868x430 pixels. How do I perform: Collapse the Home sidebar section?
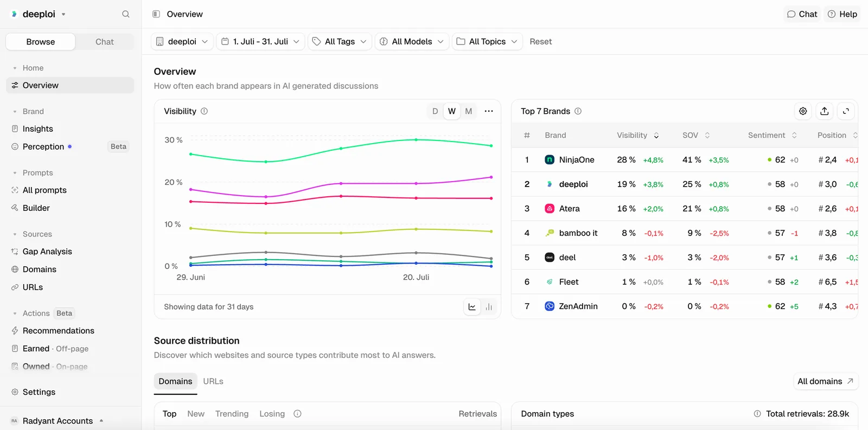tap(28, 68)
